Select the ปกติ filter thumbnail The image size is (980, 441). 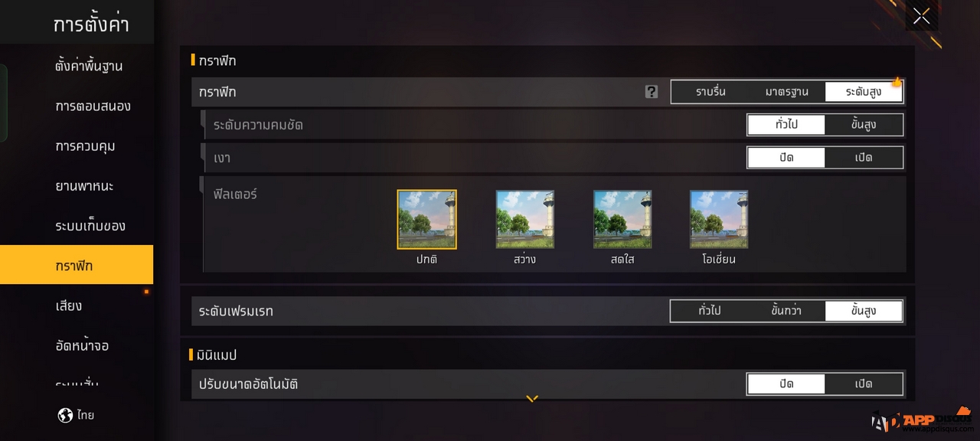(x=426, y=219)
